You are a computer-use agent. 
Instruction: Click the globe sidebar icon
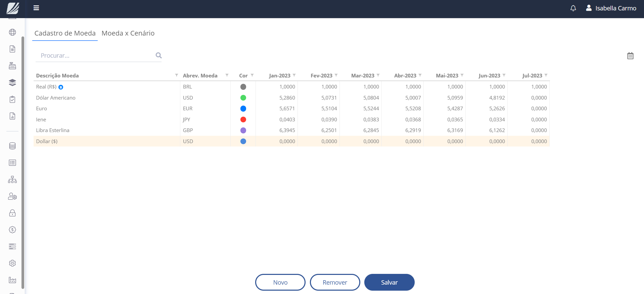tap(12, 32)
